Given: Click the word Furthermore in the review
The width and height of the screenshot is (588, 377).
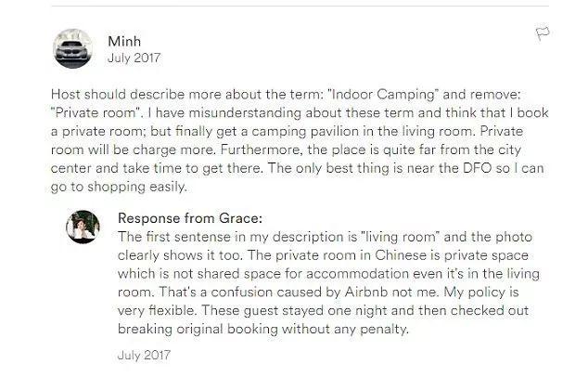Looking at the screenshot, I should point(262,149).
